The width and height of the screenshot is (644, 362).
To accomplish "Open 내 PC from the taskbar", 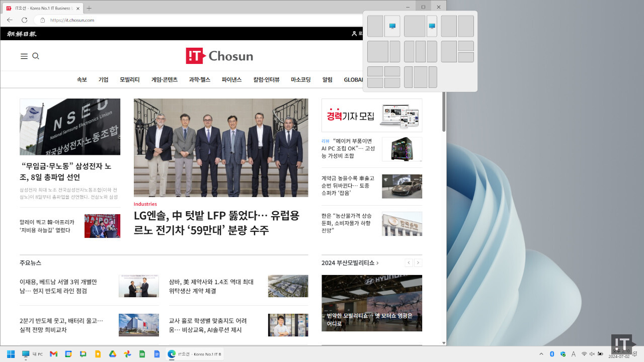I will 32,354.
